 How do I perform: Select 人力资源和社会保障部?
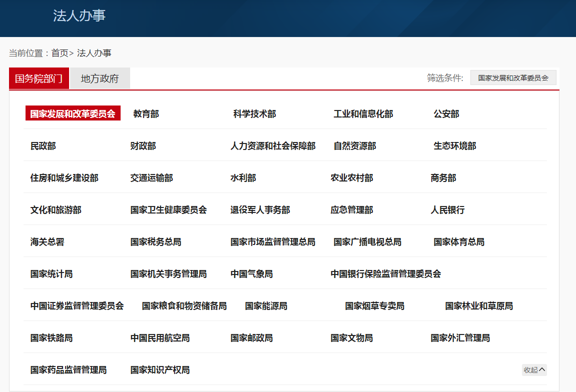pos(273,146)
